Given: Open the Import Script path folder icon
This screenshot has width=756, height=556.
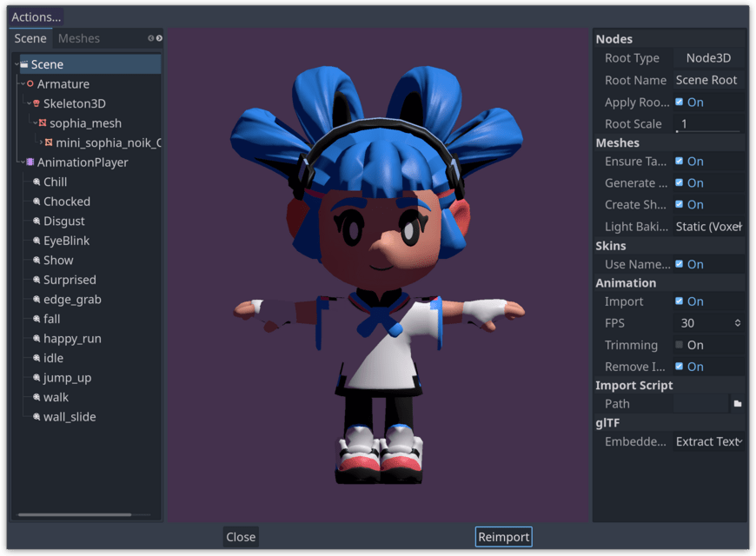Looking at the screenshot, I should coord(737,404).
